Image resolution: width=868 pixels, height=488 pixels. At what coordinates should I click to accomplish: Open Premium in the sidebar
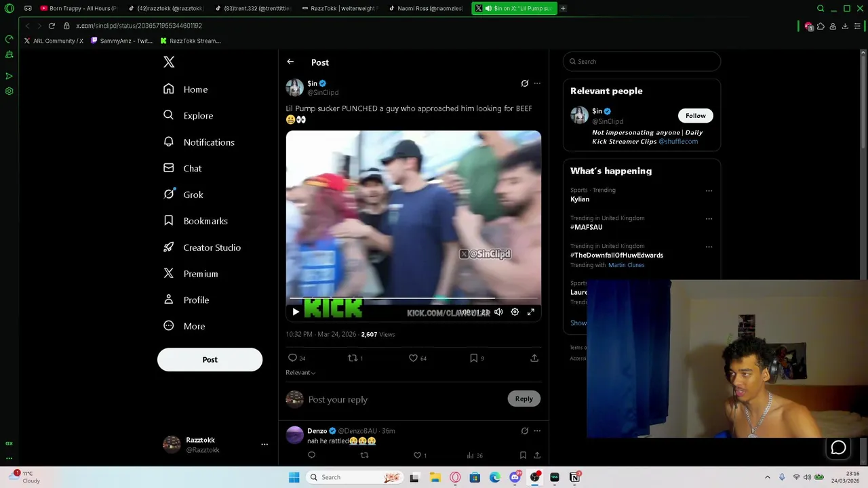(191, 274)
